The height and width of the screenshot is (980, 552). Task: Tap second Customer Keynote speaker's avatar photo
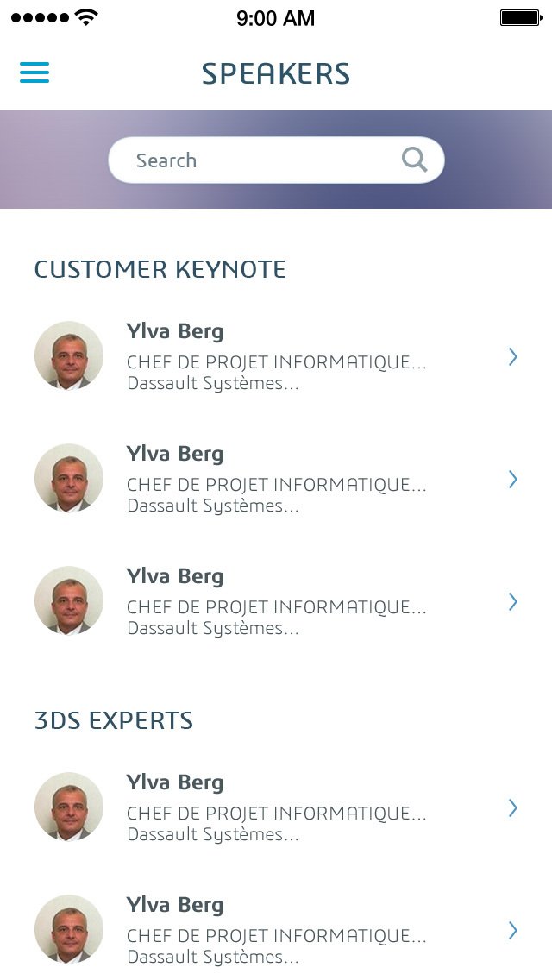tap(69, 478)
